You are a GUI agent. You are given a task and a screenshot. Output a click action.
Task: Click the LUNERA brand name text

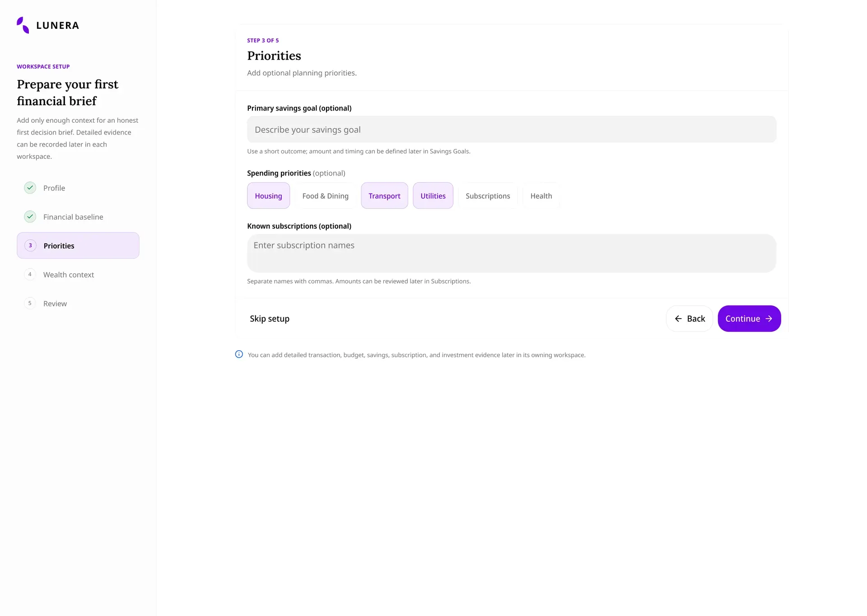click(58, 25)
